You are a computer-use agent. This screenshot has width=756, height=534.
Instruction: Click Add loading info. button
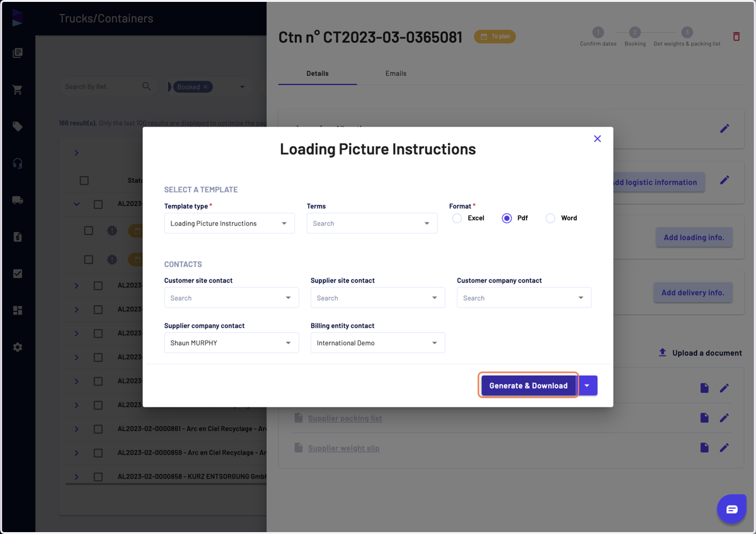tap(694, 238)
